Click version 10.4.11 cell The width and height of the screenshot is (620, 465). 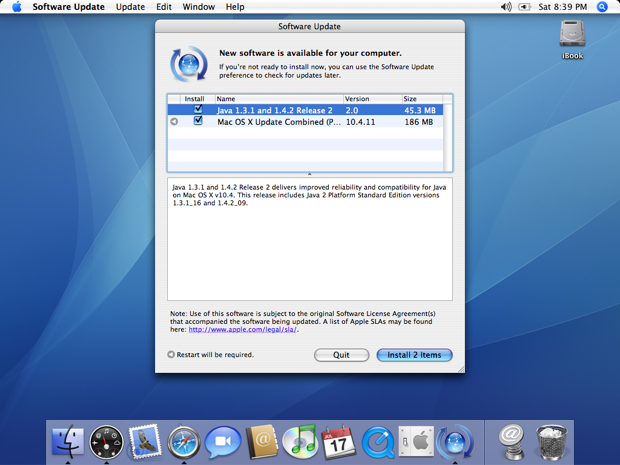361,122
